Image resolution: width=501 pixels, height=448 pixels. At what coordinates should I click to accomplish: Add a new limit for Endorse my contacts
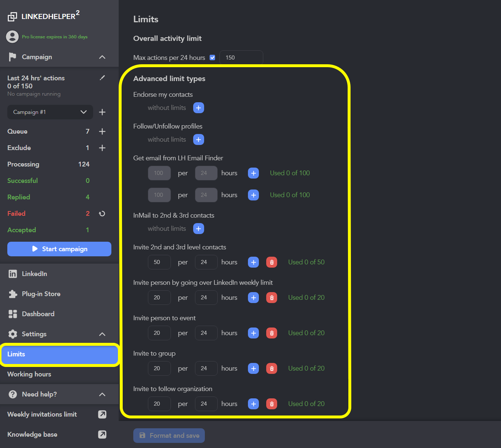point(198,107)
